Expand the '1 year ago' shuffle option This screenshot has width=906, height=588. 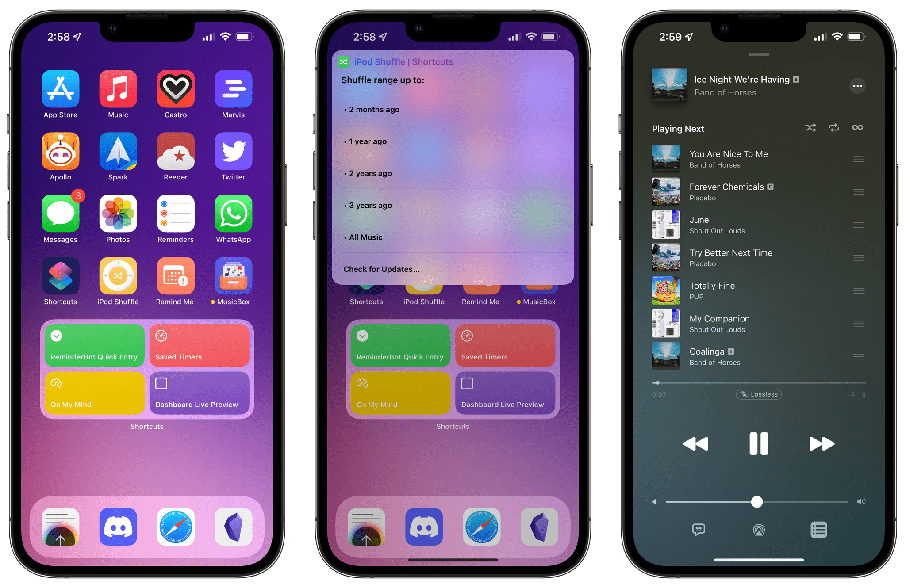(453, 141)
